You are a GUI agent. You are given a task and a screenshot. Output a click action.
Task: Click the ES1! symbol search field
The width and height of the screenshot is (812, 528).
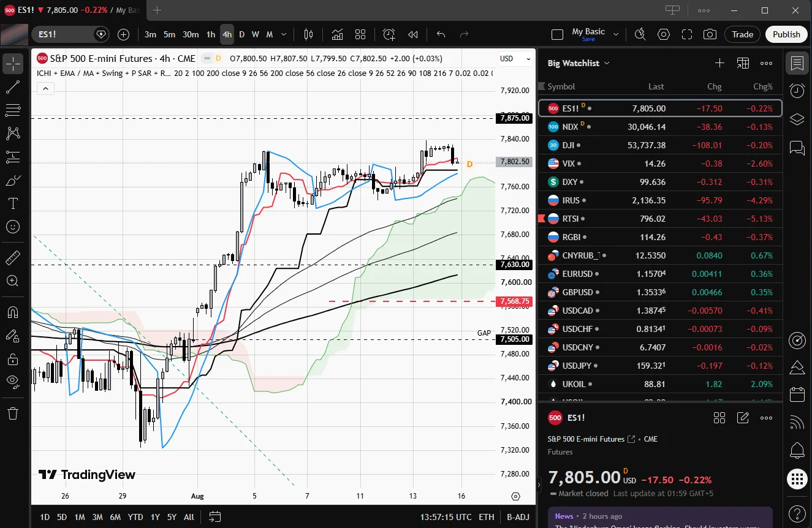70,34
